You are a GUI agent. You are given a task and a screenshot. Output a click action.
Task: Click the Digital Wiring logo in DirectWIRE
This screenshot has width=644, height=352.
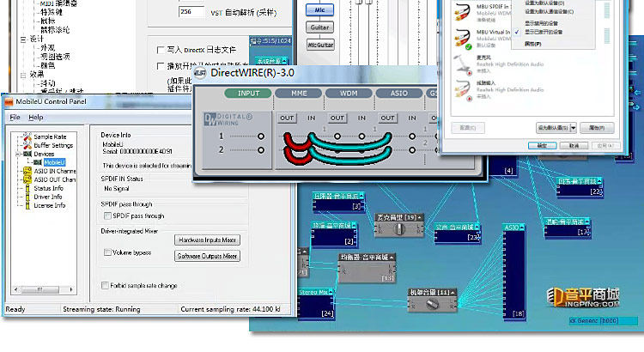[228, 119]
